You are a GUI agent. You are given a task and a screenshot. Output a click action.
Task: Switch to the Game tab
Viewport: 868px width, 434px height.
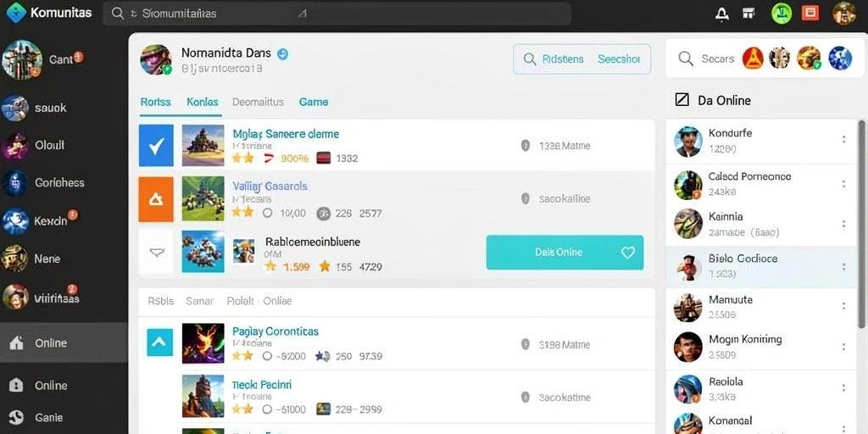pyautogui.click(x=314, y=102)
